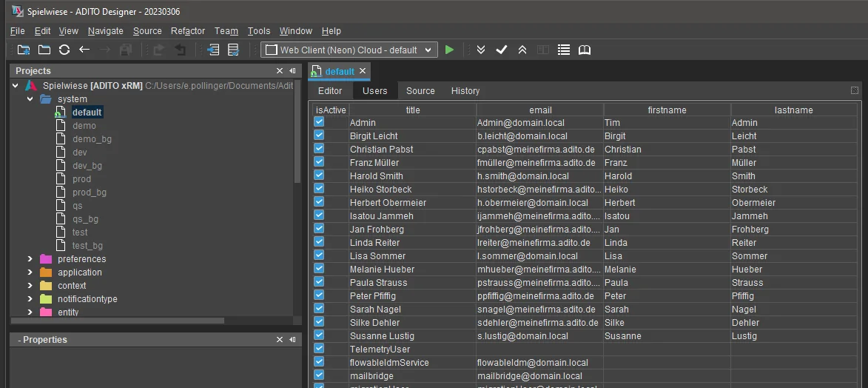The image size is (868, 388).
Task: Run project with green play button
Action: pyautogui.click(x=449, y=50)
